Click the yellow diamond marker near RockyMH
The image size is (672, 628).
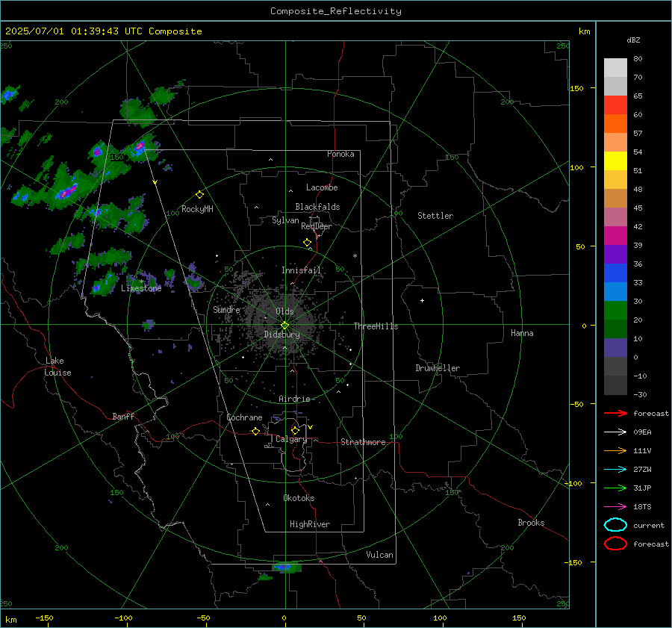click(199, 195)
